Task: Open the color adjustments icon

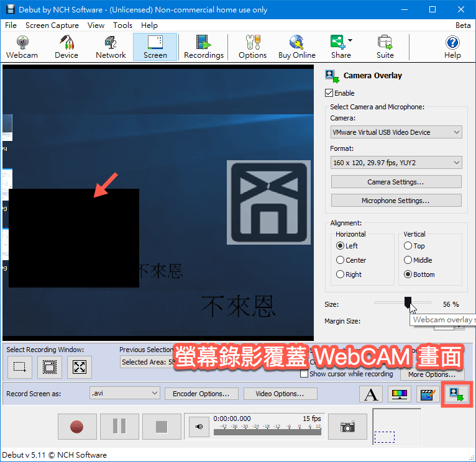Action: coord(398,394)
